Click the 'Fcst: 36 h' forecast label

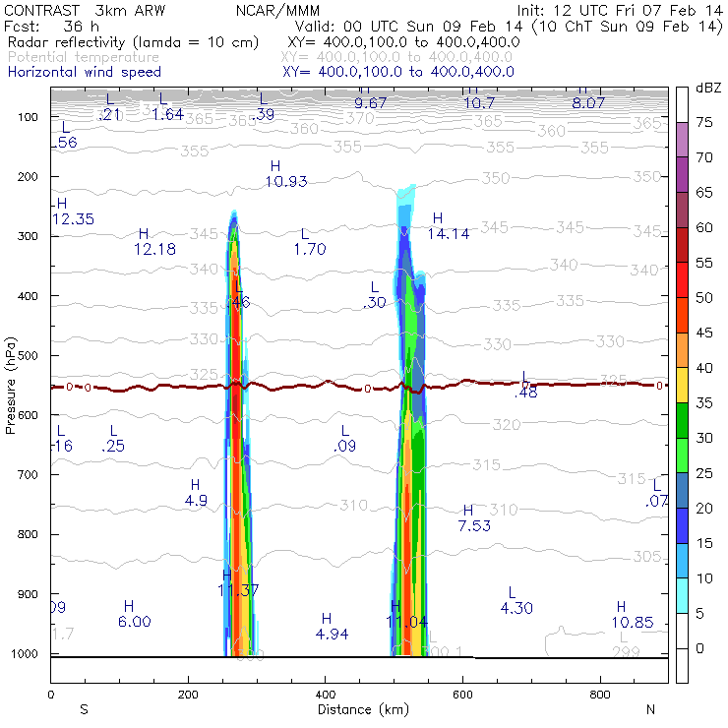[51, 26]
